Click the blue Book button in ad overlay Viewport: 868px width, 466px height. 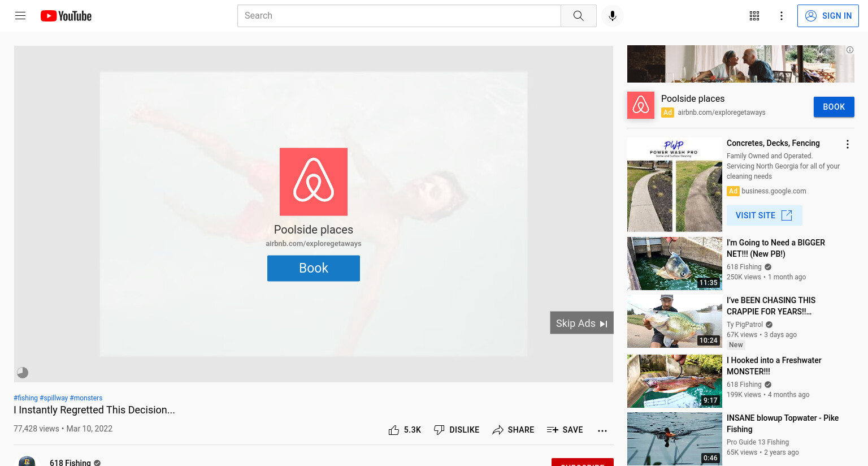coord(314,268)
